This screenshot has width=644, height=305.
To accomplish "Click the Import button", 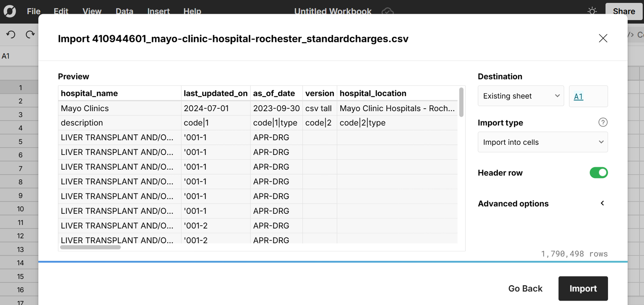I will pos(583,288).
